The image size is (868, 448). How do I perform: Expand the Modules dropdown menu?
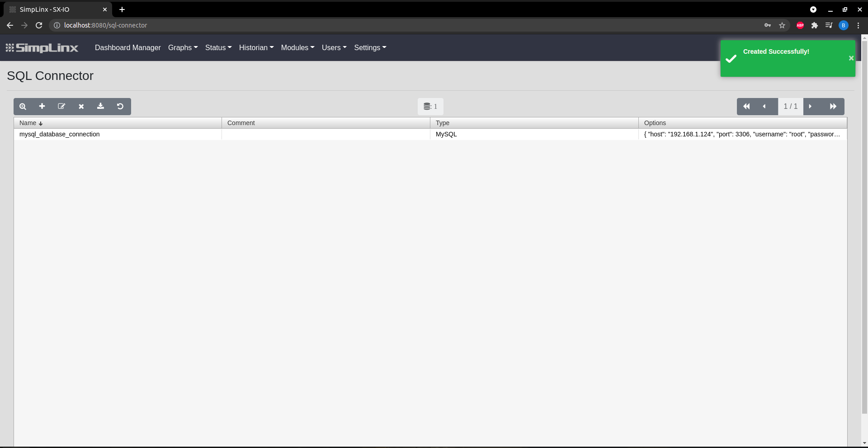(x=297, y=47)
